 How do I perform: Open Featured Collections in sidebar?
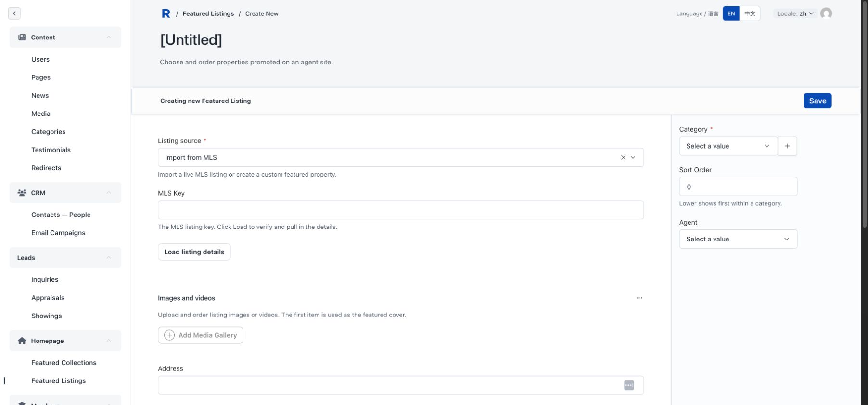pyautogui.click(x=64, y=363)
